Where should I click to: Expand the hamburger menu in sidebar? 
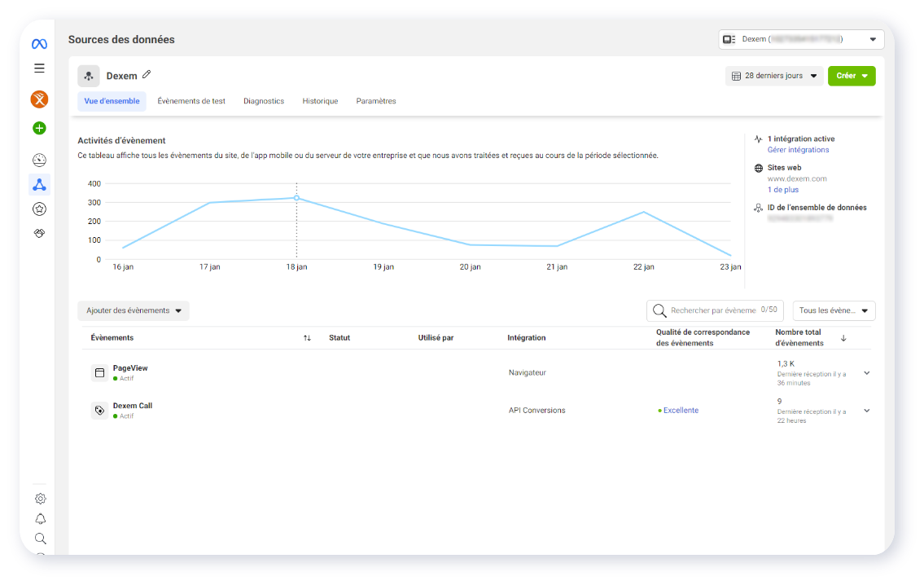pos(39,68)
